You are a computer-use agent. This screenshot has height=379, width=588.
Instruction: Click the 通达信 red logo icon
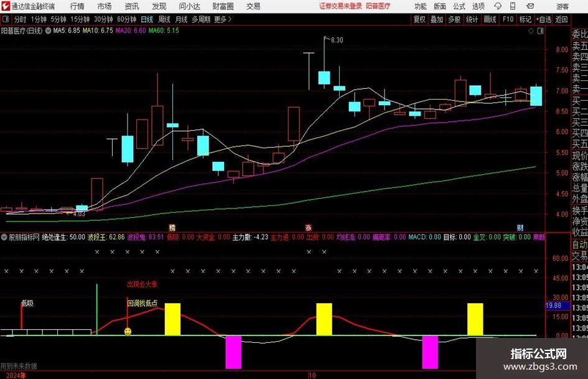point(5,6)
